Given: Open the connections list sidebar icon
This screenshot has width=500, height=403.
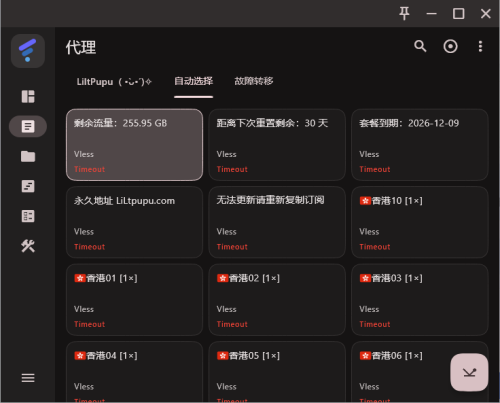Looking at the screenshot, I should pos(28,216).
